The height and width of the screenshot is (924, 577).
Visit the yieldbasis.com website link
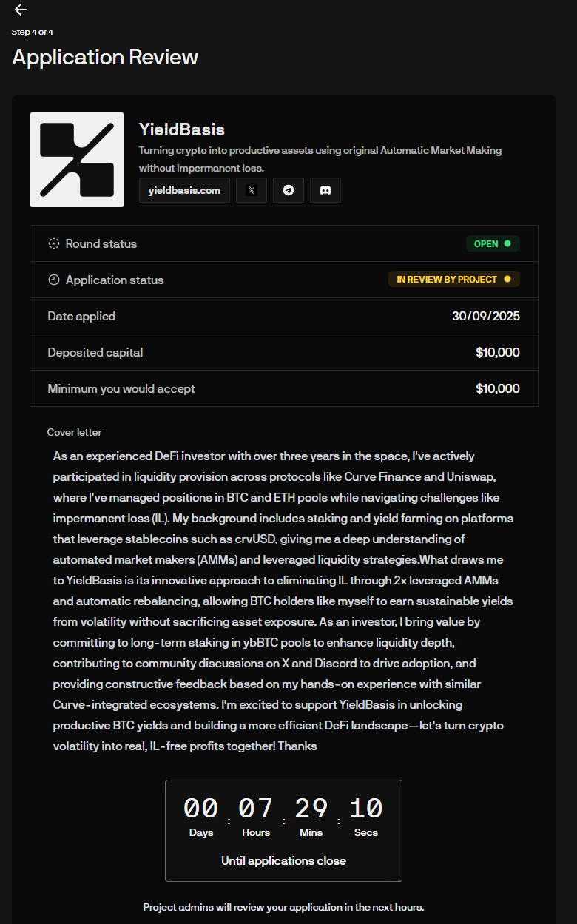tap(184, 190)
